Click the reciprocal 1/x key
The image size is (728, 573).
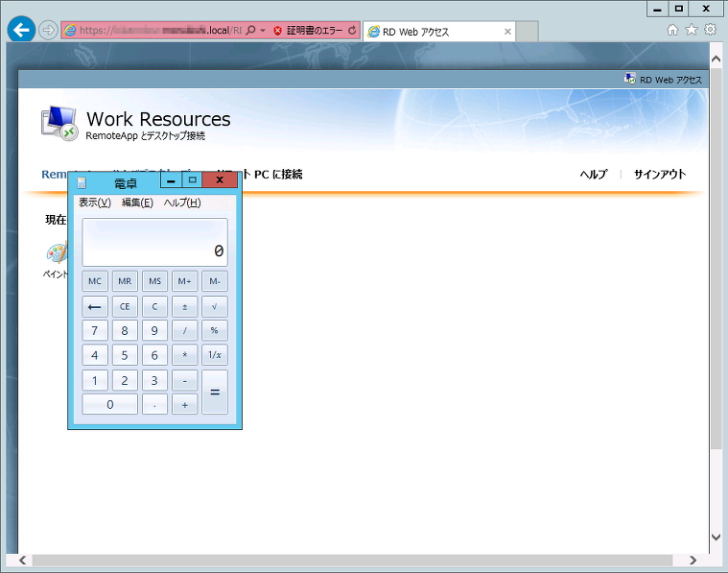215,355
